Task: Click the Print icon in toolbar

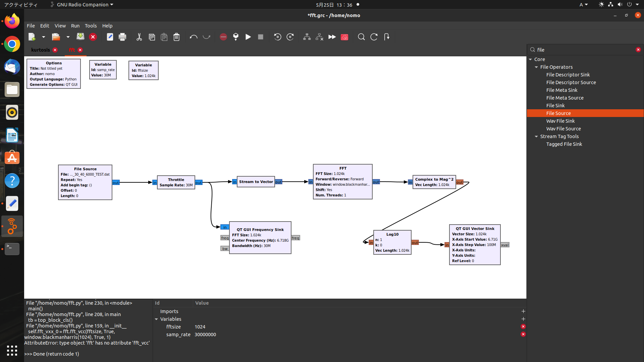Action: pyautogui.click(x=122, y=37)
